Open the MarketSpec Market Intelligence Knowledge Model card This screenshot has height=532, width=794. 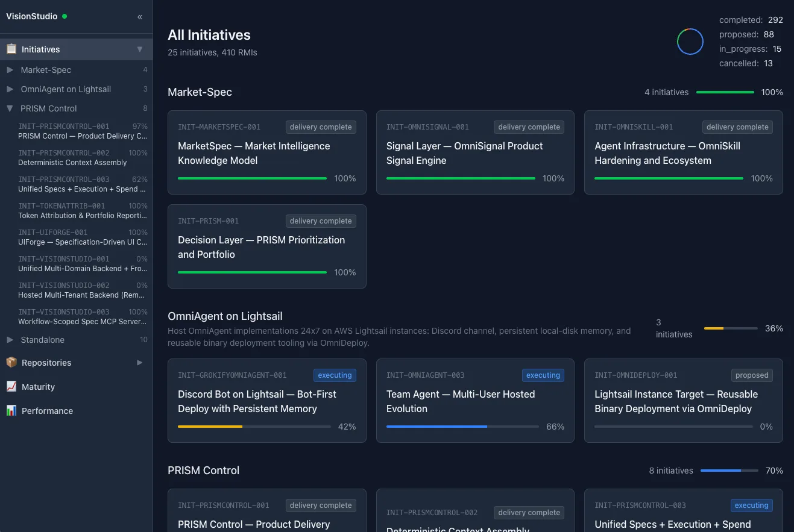tap(267, 152)
